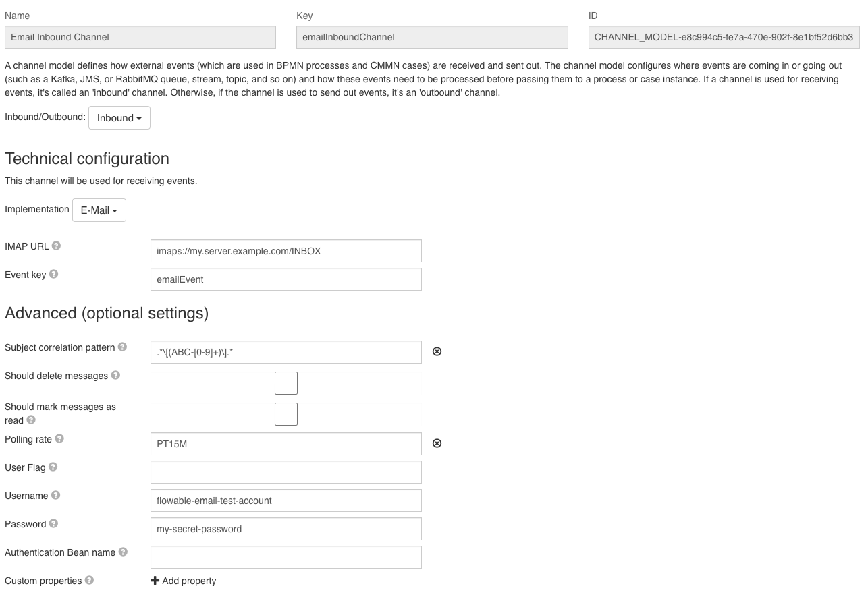View help for Authentication Bean name
868x599 pixels.
123,551
